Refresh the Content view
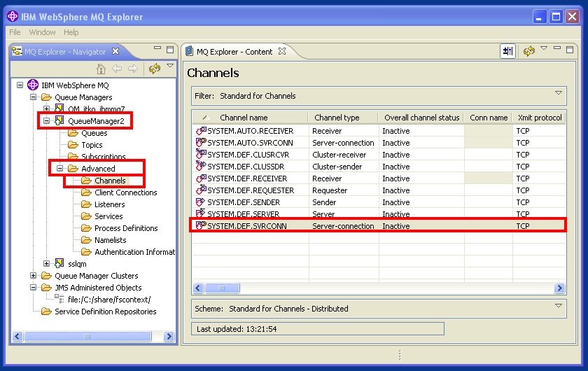Viewport: 588px width, 371px height. [529, 51]
